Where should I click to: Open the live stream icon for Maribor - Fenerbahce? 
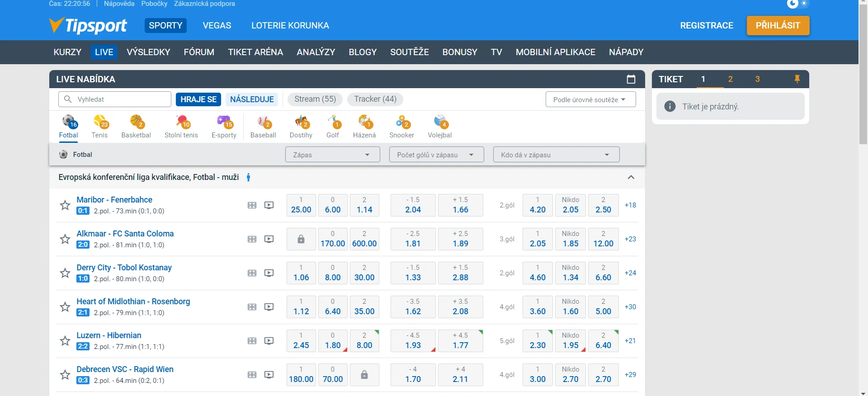coord(269,205)
